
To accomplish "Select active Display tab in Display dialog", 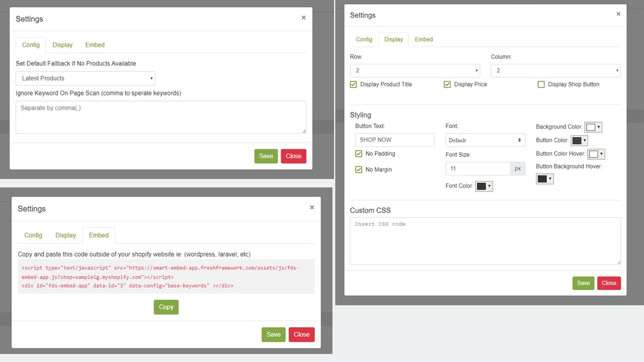I will coord(393,39).
